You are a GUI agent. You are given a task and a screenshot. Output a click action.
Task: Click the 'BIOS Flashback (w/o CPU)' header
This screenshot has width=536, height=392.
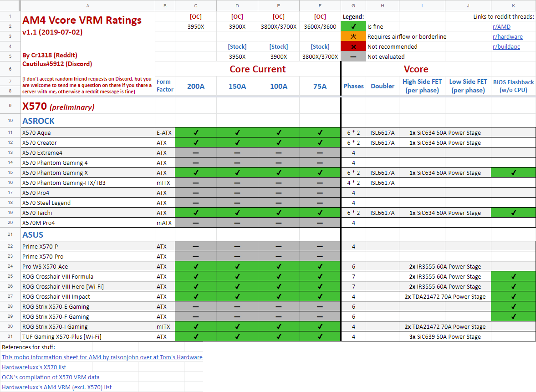513,86
